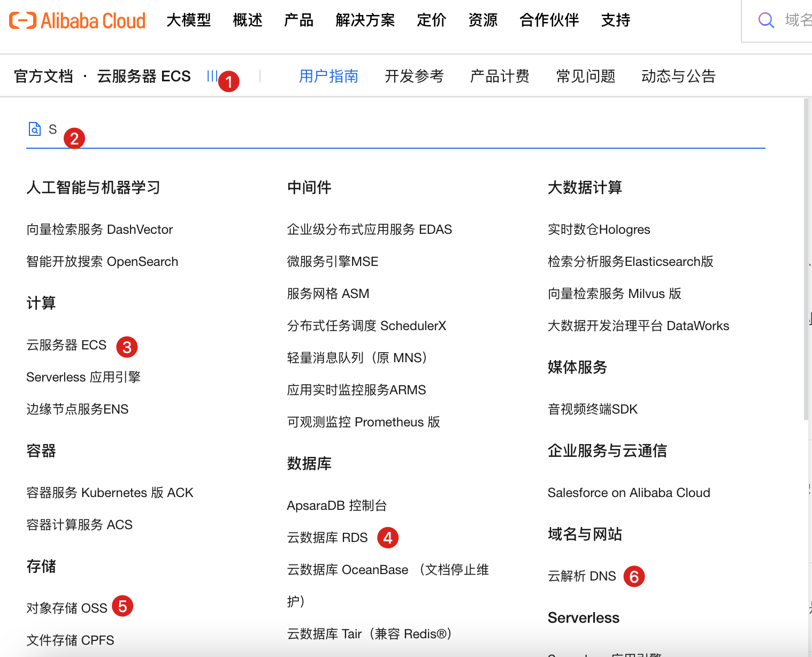Click the 人工智能与机器学习 category heading
This screenshot has height=657, width=812.
click(x=94, y=188)
